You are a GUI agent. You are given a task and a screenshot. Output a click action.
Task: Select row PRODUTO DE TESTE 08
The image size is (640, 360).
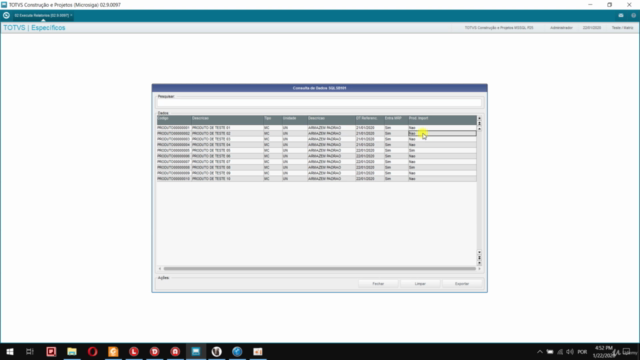[x=317, y=167]
